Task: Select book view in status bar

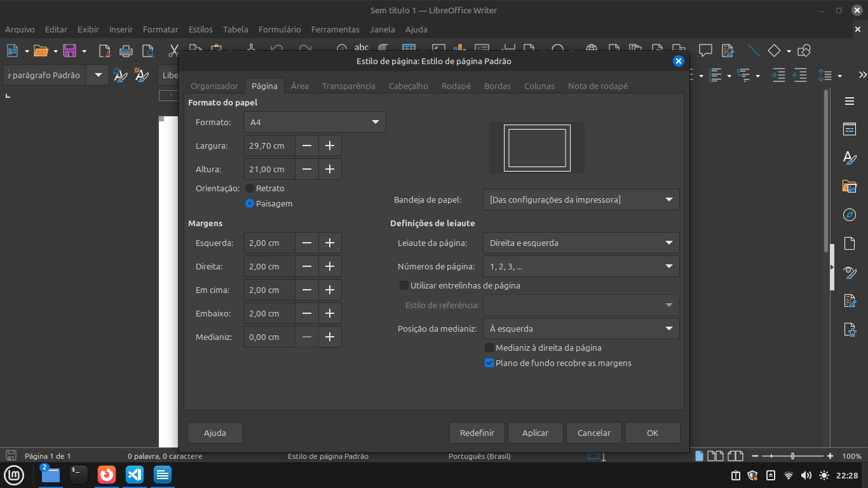Action: pos(735,456)
